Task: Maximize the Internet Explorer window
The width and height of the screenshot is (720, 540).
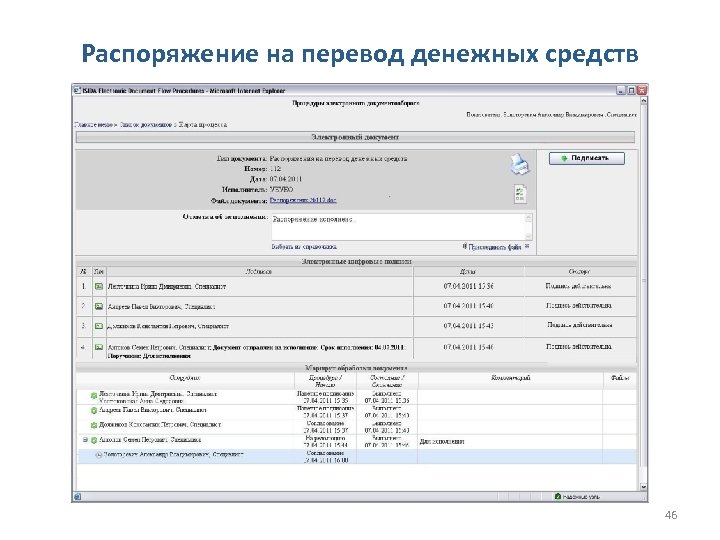Action: pos(631,90)
